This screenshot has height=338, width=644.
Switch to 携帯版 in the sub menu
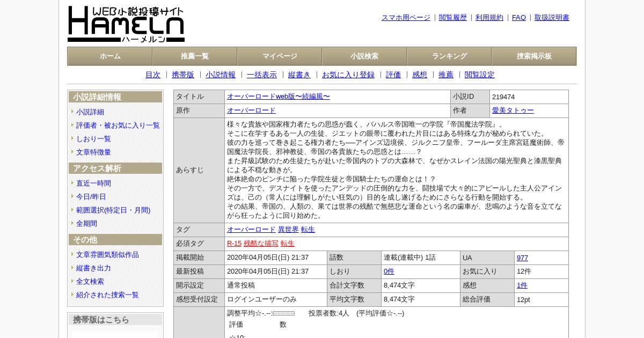point(183,75)
